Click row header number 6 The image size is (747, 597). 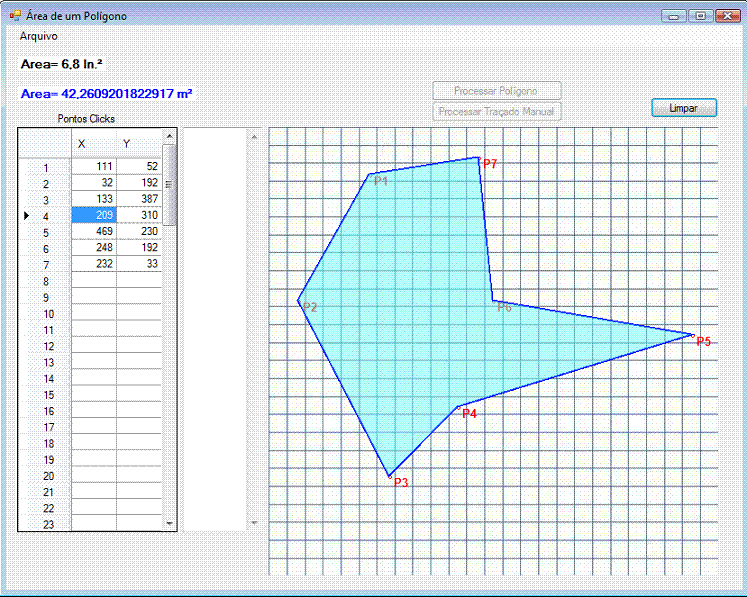tap(45, 249)
